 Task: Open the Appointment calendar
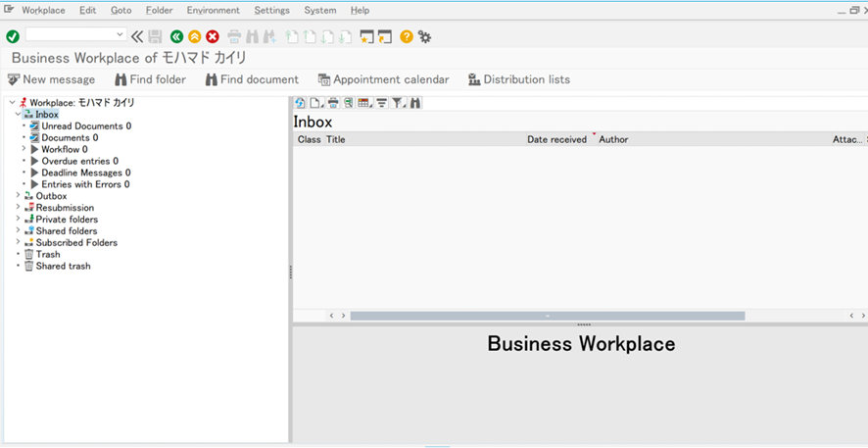pyautogui.click(x=384, y=79)
